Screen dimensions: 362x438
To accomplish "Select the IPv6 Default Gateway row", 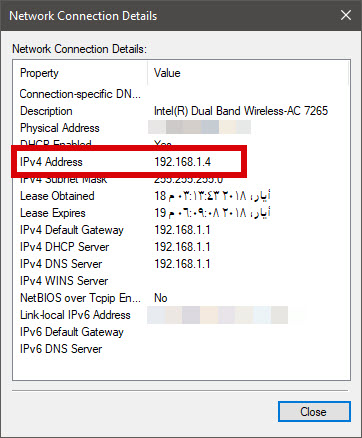I will click(x=181, y=332).
